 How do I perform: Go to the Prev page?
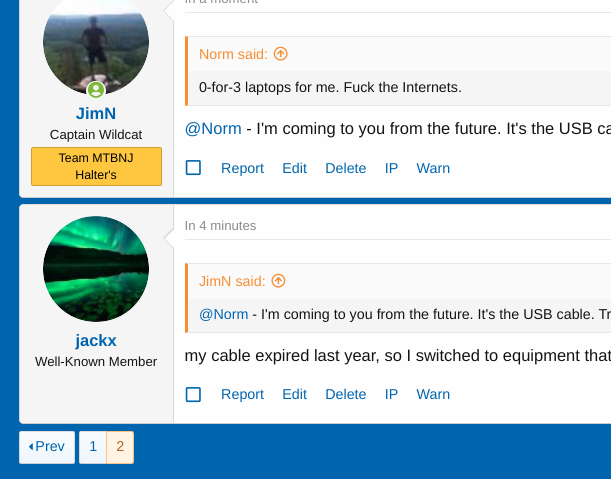(47, 447)
